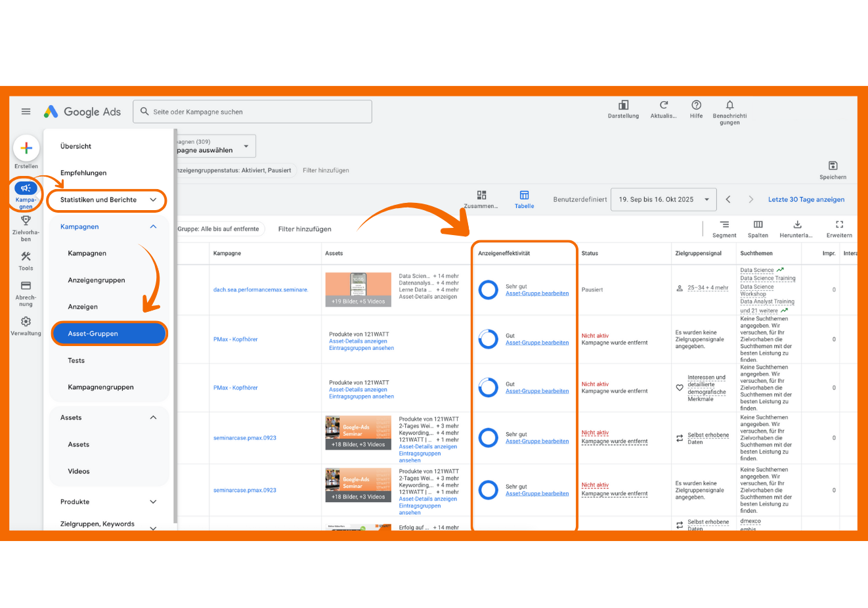Image resolution: width=868 pixels, height=608 pixels.
Task: Expand Statistiken und Berichte section
Action: 108,200
